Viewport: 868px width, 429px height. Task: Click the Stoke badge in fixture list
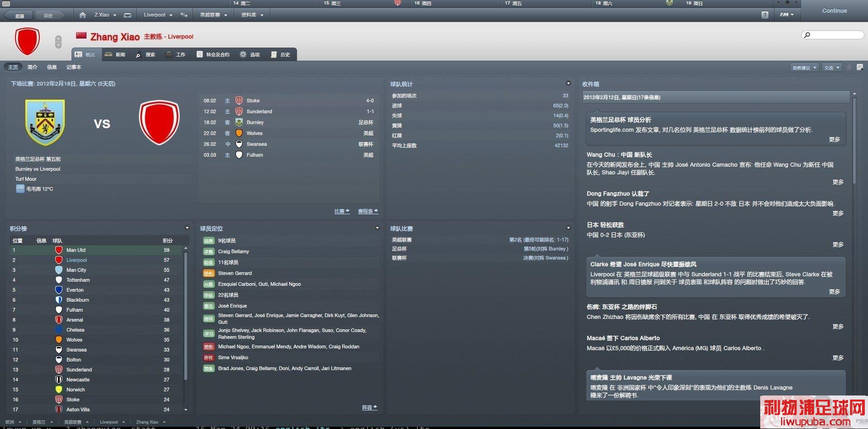[239, 101]
